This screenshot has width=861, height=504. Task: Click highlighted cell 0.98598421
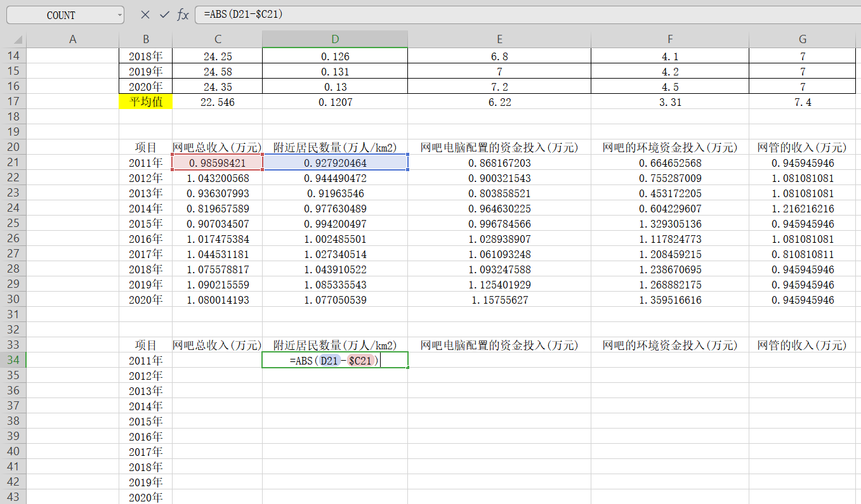[217, 162]
